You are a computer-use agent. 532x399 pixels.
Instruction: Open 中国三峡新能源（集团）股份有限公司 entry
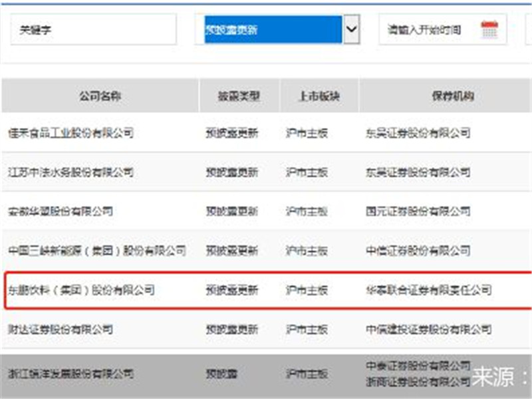tap(97, 251)
